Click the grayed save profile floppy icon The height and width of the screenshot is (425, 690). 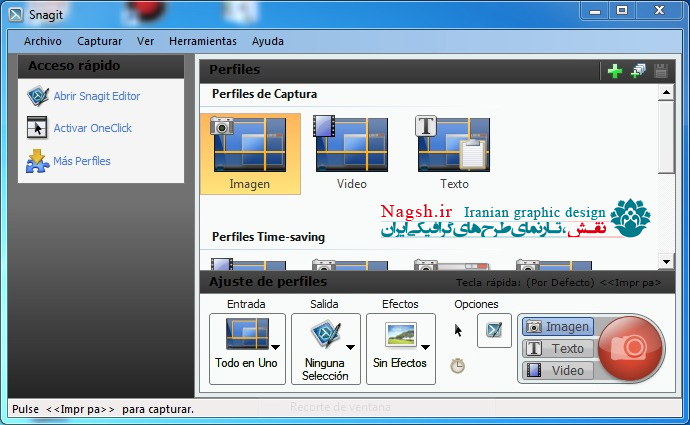(x=661, y=71)
